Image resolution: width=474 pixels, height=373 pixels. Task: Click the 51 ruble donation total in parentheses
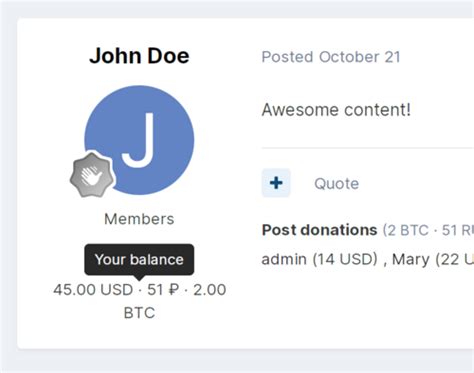pyautogui.click(x=458, y=230)
